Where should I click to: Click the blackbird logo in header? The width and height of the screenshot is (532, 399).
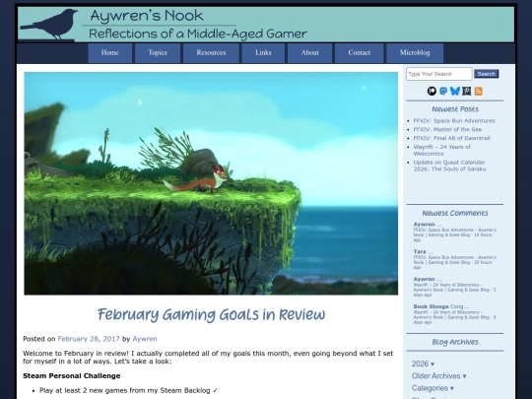point(49,24)
